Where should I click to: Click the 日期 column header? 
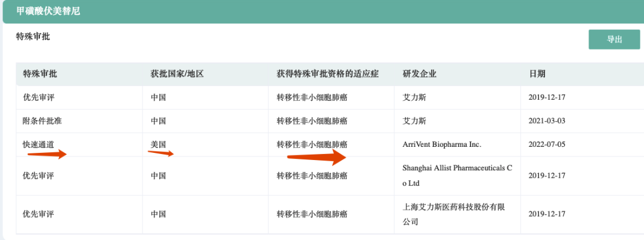pyautogui.click(x=537, y=74)
